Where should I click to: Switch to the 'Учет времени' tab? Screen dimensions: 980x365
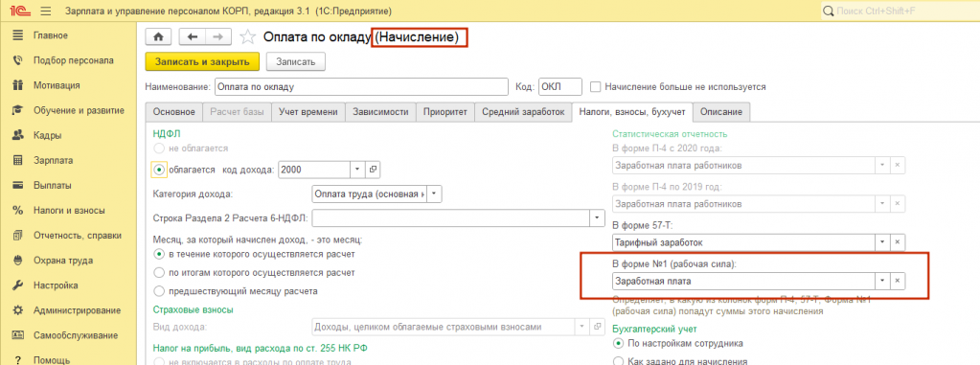(308, 112)
